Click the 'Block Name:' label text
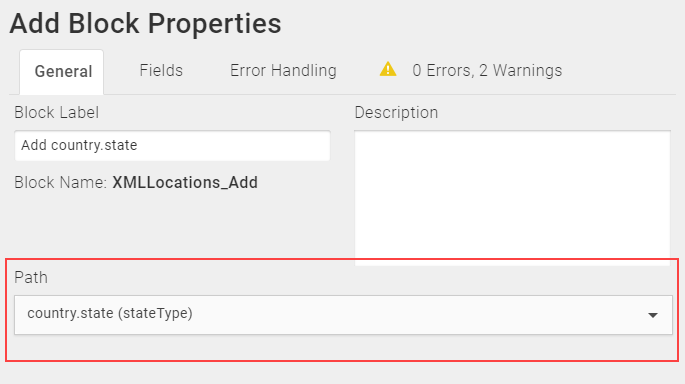 pyautogui.click(x=61, y=183)
